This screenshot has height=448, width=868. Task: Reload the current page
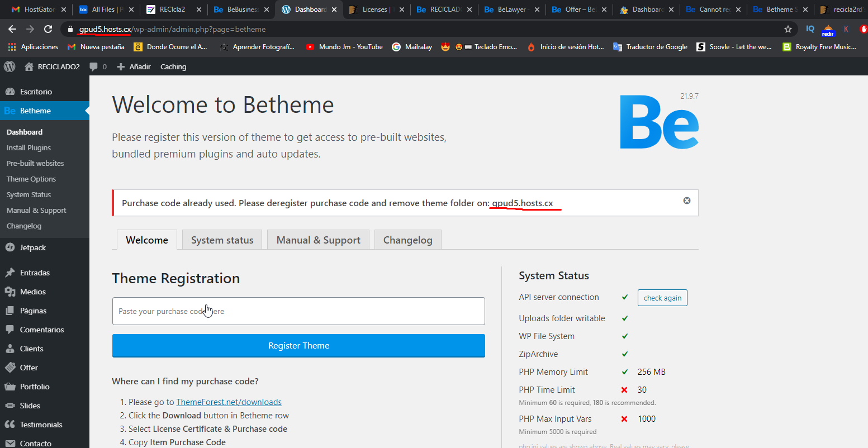tap(48, 29)
